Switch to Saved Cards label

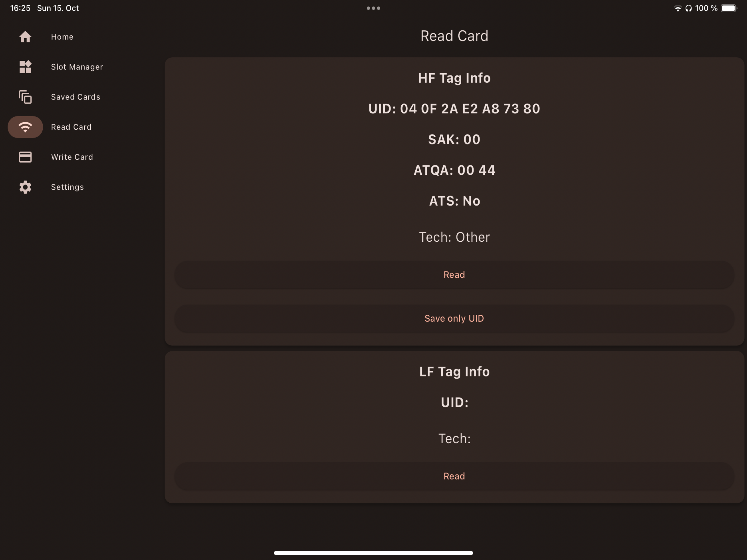click(76, 97)
